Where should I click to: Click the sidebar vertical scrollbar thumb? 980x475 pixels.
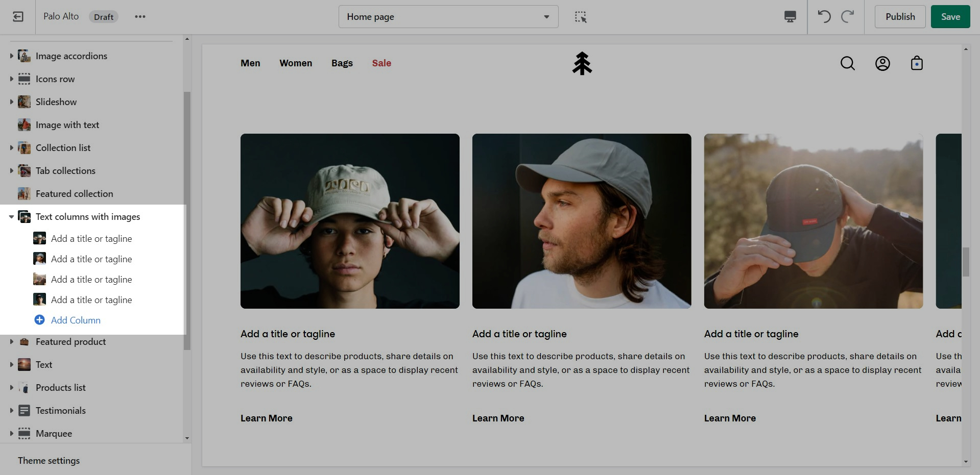coord(187,219)
